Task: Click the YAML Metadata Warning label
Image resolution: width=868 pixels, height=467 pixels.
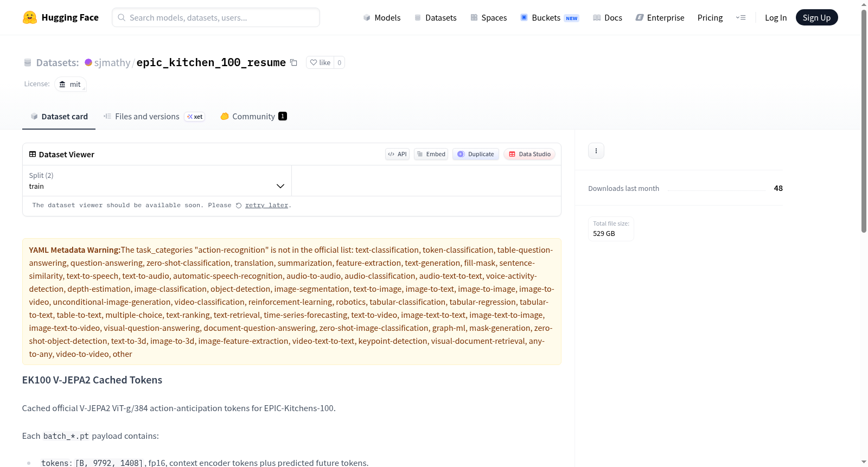Action: tap(74, 250)
